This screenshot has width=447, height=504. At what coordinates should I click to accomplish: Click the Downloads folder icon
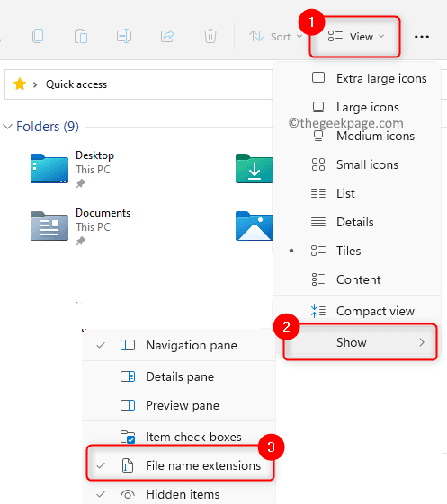(254, 168)
